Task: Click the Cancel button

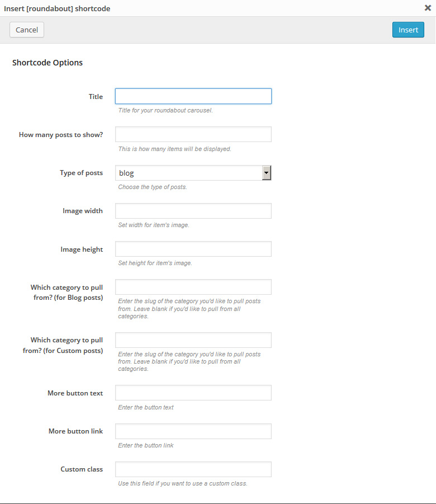Action: click(27, 30)
